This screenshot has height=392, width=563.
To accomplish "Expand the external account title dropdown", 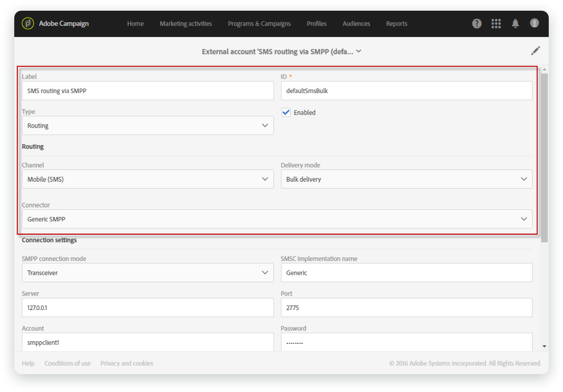I will coord(359,51).
